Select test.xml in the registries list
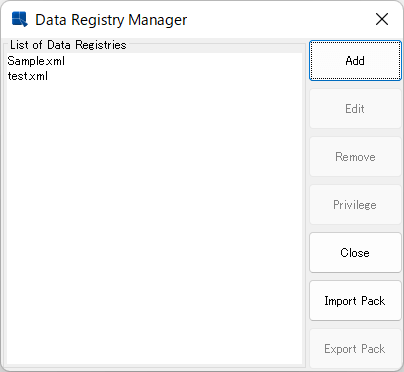This screenshot has width=404, height=372. tap(28, 76)
